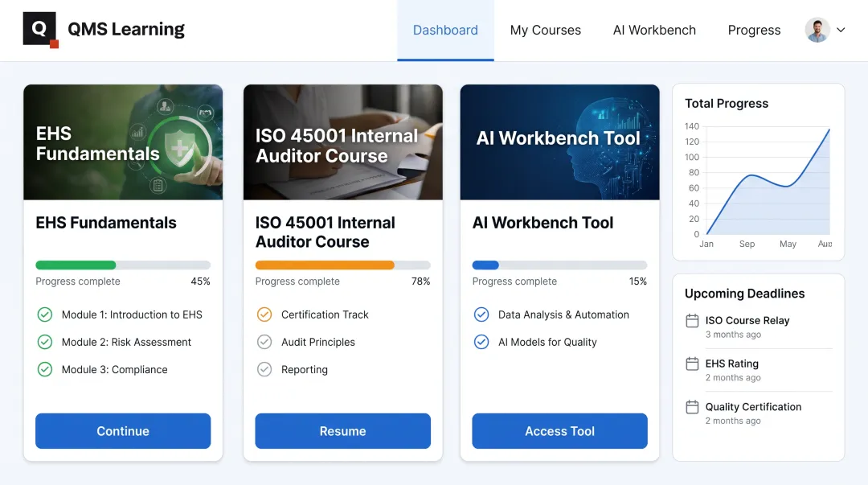868x485 pixels.
Task: Click the EHS Fundamentals green progress bar
Action: 123,265
